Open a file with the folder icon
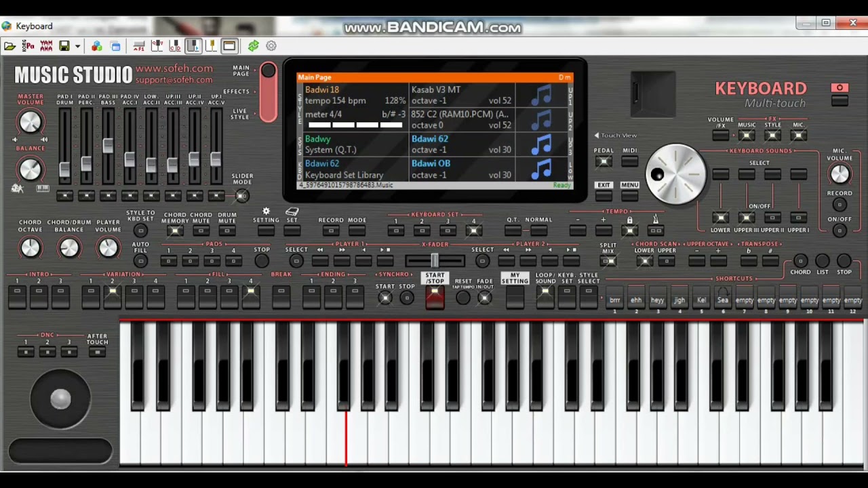The height and width of the screenshot is (488, 868). point(9,46)
